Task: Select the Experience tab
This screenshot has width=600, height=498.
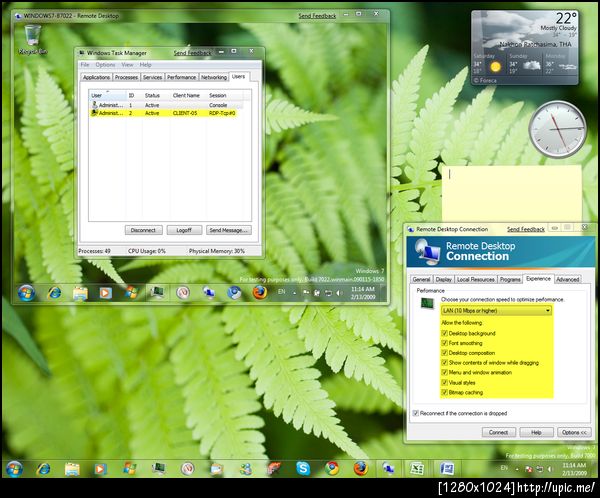Action: pos(538,279)
